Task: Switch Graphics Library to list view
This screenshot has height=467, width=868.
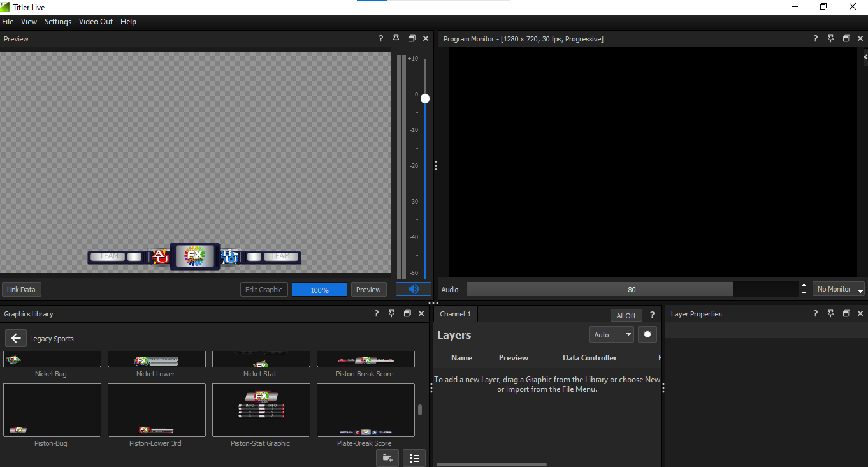Action: pos(414,457)
